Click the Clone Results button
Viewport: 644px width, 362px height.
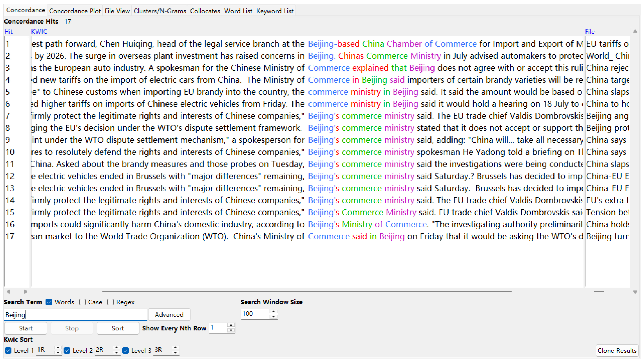point(617,351)
